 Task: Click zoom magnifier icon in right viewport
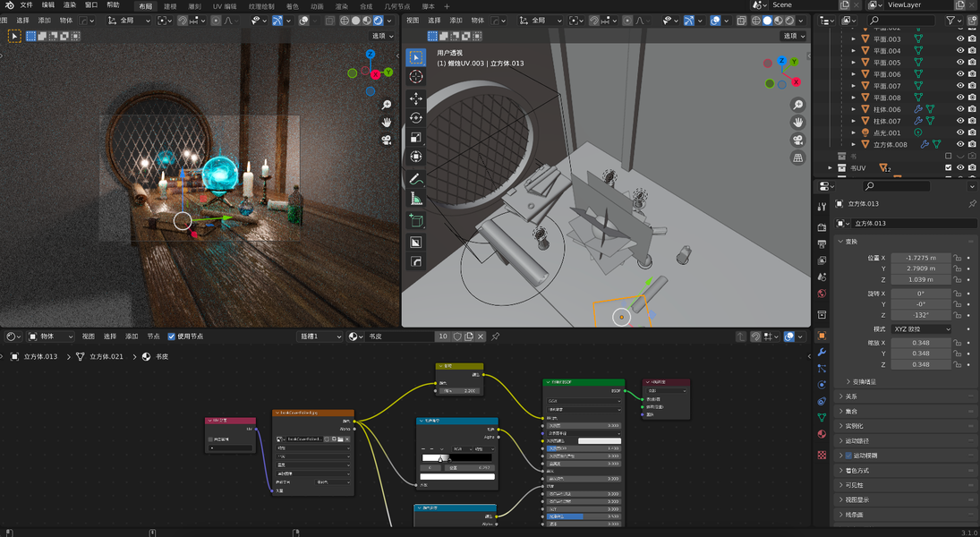point(797,105)
